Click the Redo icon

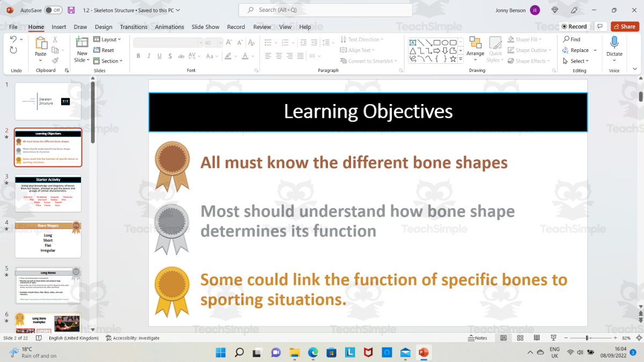(x=13, y=50)
